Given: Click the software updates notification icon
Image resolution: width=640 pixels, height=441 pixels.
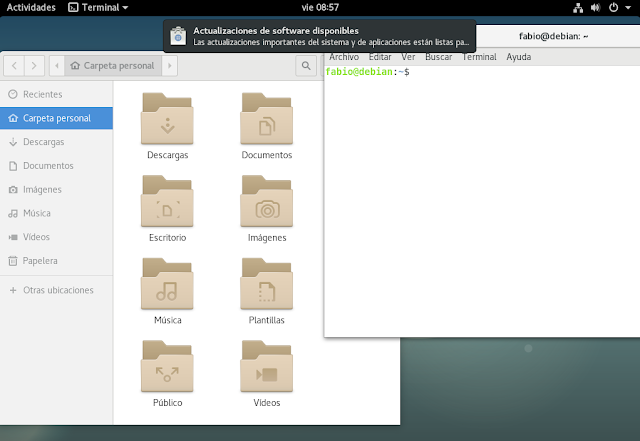Looking at the screenshot, I should click(x=178, y=36).
